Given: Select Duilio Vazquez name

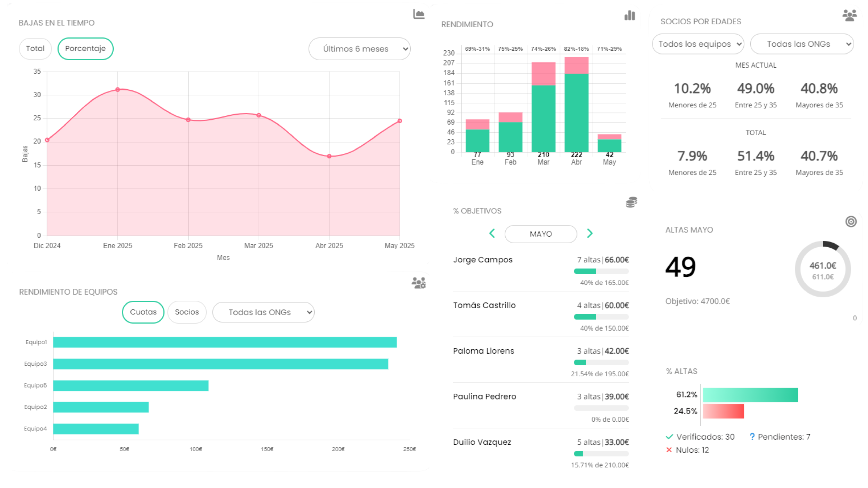Looking at the screenshot, I should click(x=482, y=442).
